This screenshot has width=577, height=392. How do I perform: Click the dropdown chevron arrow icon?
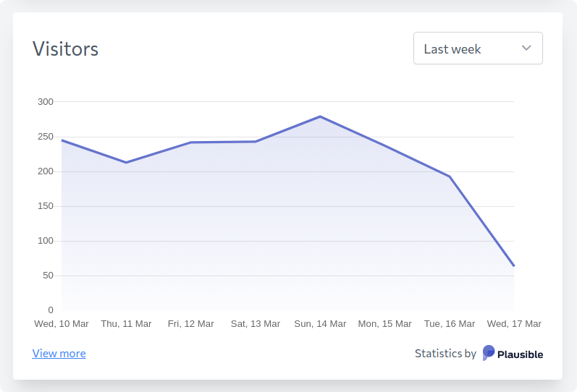pyautogui.click(x=526, y=48)
